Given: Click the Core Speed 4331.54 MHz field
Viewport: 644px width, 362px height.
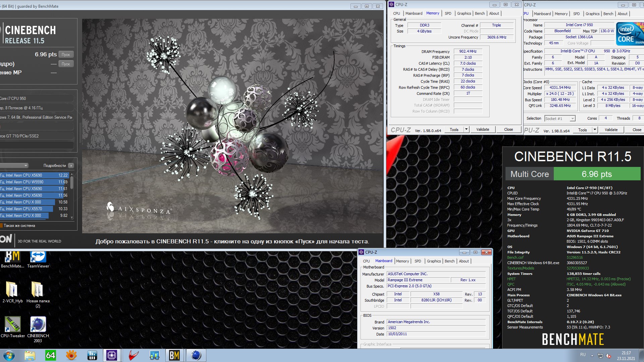Looking at the screenshot, I should (x=560, y=87).
